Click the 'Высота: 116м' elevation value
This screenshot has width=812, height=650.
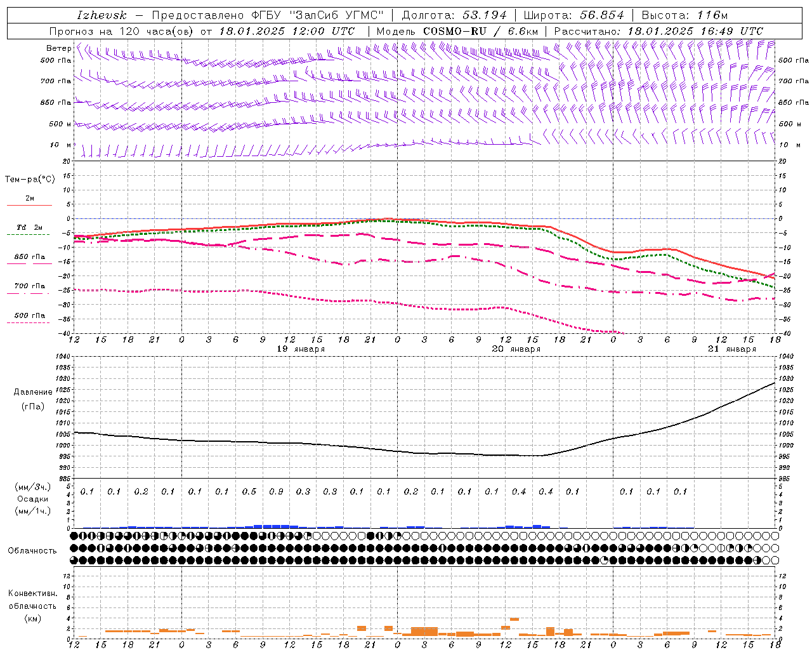685,15
